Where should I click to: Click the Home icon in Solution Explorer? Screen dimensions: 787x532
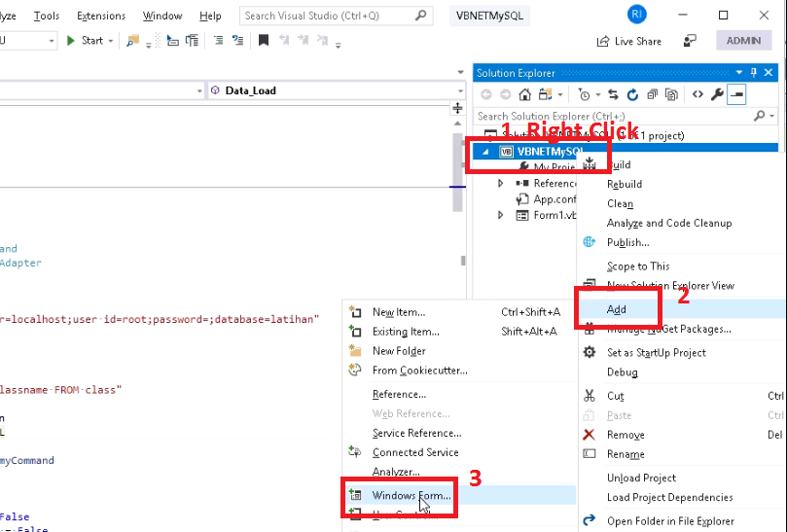tap(524, 94)
